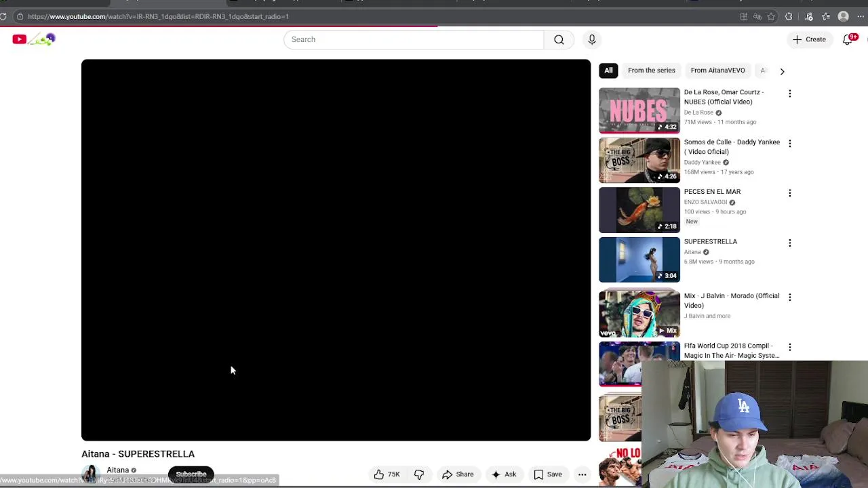This screenshot has width=868, height=488.
Task: Click 'PECES EN EL MAR' title
Action: pyautogui.click(x=712, y=192)
